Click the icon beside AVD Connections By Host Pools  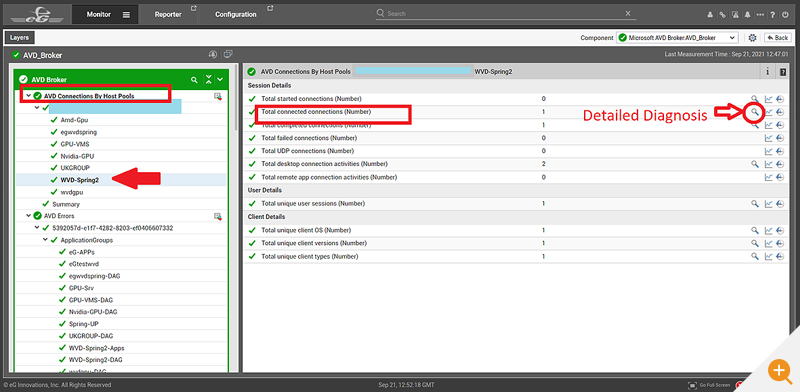pyautogui.click(x=218, y=96)
